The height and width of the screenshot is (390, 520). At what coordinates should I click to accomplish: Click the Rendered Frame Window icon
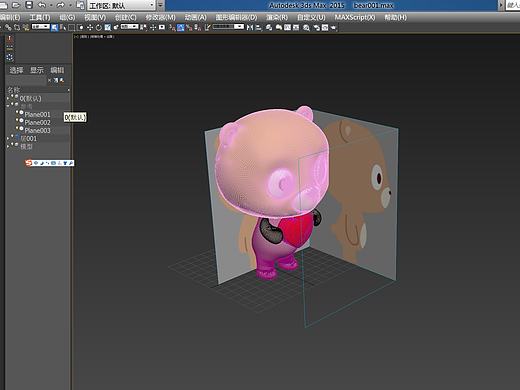pyautogui.click(x=325, y=28)
